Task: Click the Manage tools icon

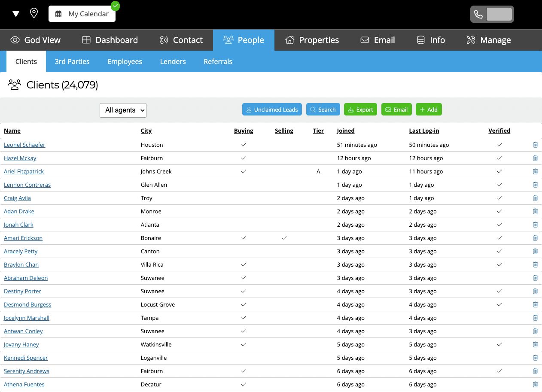Action: (x=471, y=40)
